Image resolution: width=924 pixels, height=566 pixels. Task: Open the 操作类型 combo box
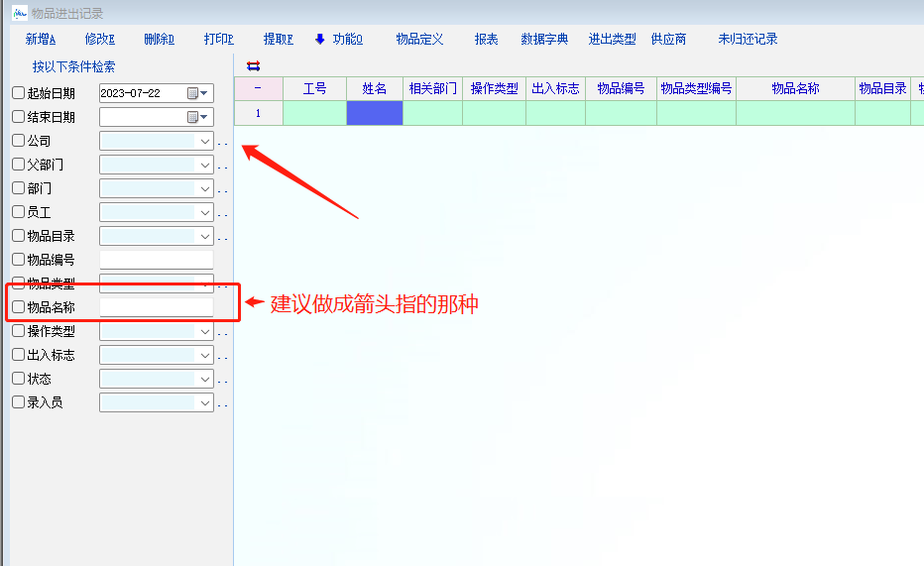coord(205,331)
